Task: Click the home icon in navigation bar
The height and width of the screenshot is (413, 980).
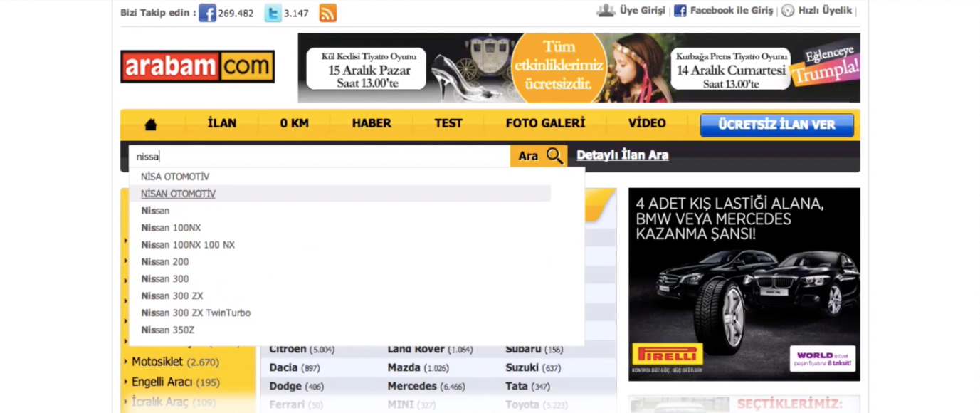Action: [x=150, y=125]
